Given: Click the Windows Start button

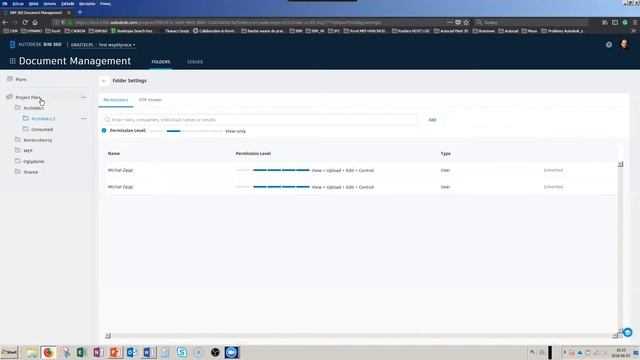Looking at the screenshot, I should coord(9,352).
